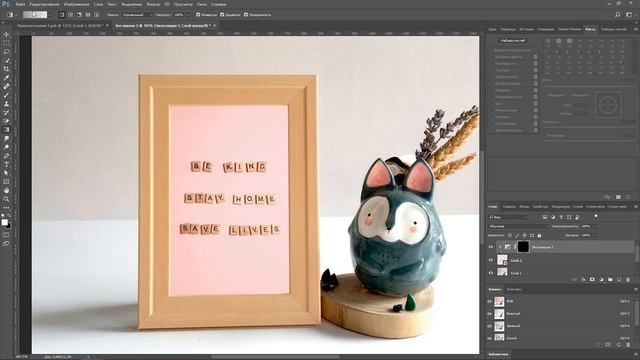Click the new adjustment layer icon
Screen dimensions: 640x360
(x=601, y=280)
